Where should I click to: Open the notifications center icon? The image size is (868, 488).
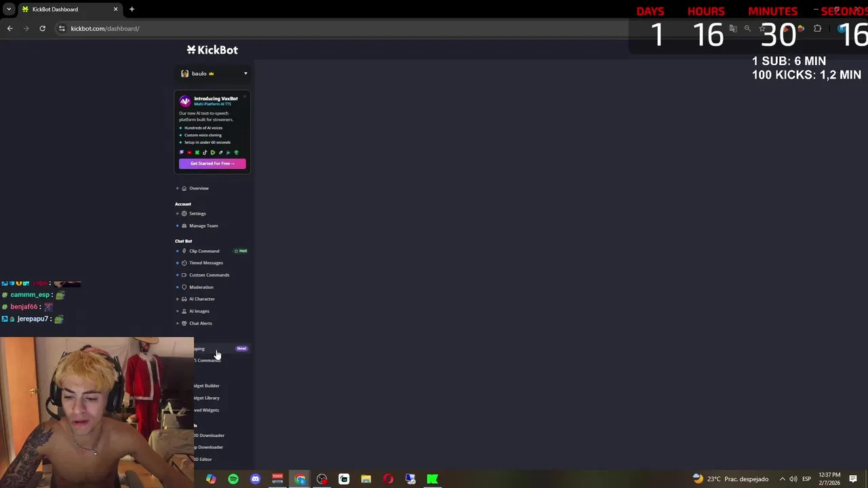coord(853,479)
